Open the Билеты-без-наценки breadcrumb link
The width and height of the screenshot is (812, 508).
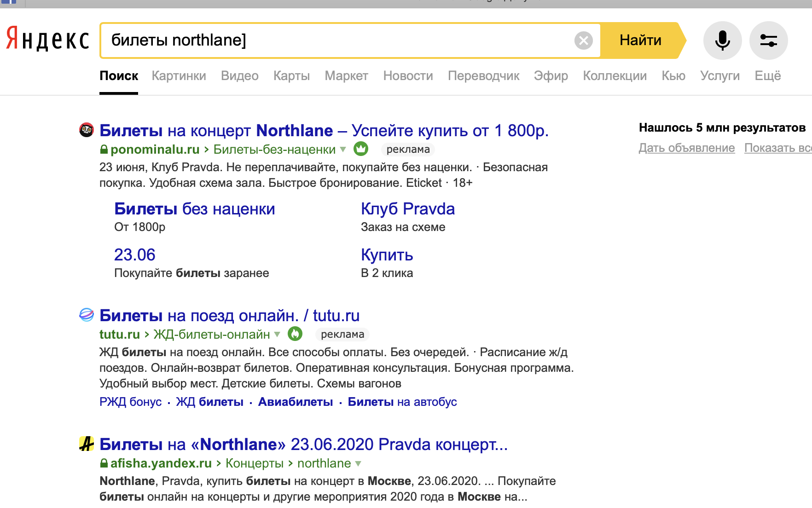click(275, 150)
